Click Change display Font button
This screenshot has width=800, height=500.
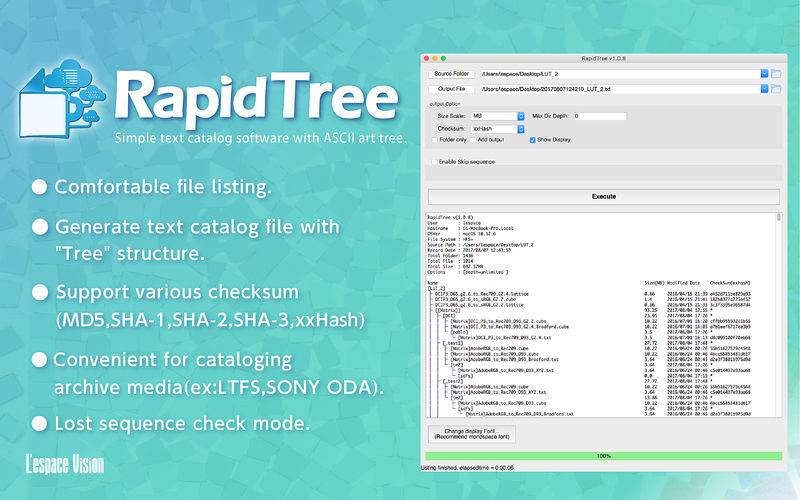[471, 434]
